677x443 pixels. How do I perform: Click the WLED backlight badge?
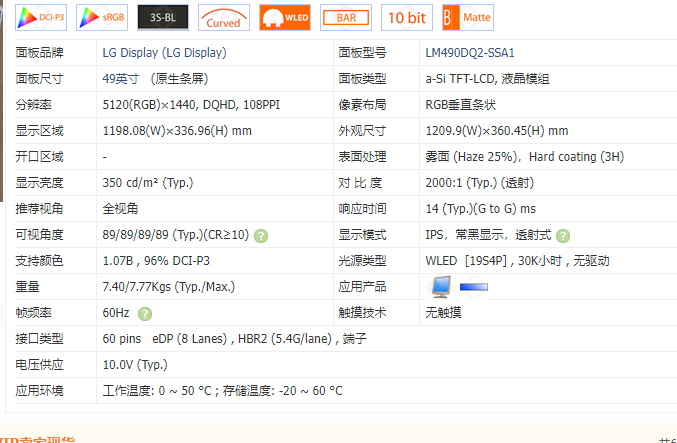tap(285, 18)
